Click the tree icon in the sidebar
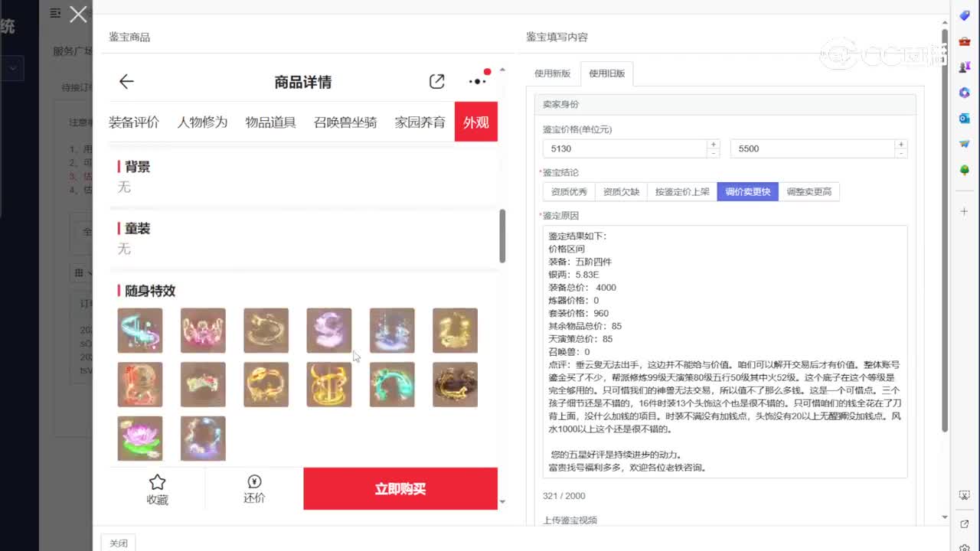 [965, 170]
